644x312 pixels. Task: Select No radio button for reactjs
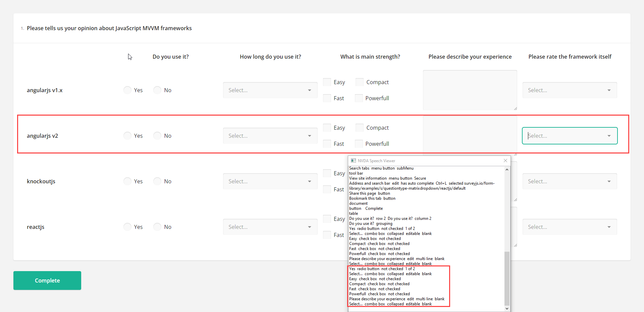pos(157,227)
